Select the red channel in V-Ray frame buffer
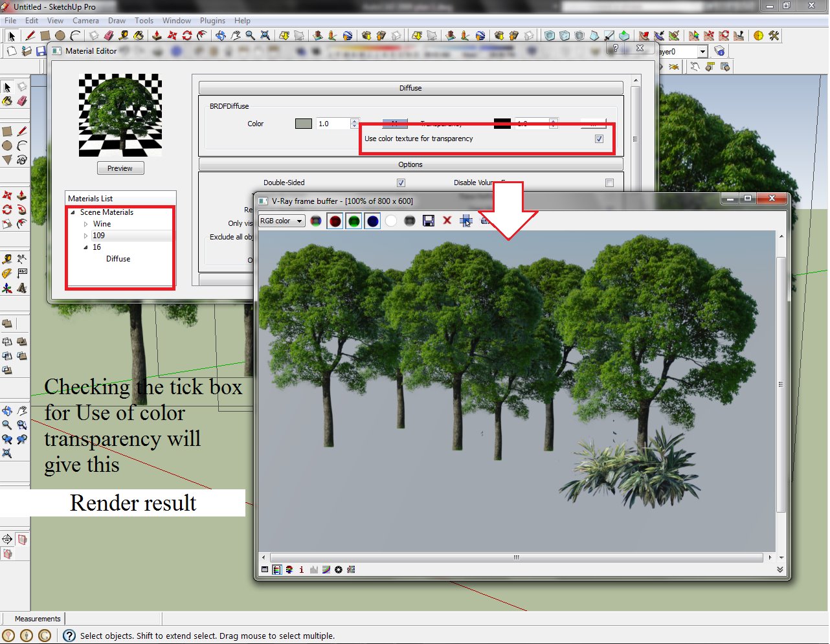Viewport: 830px width, 644px height. pyautogui.click(x=335, y=220)
